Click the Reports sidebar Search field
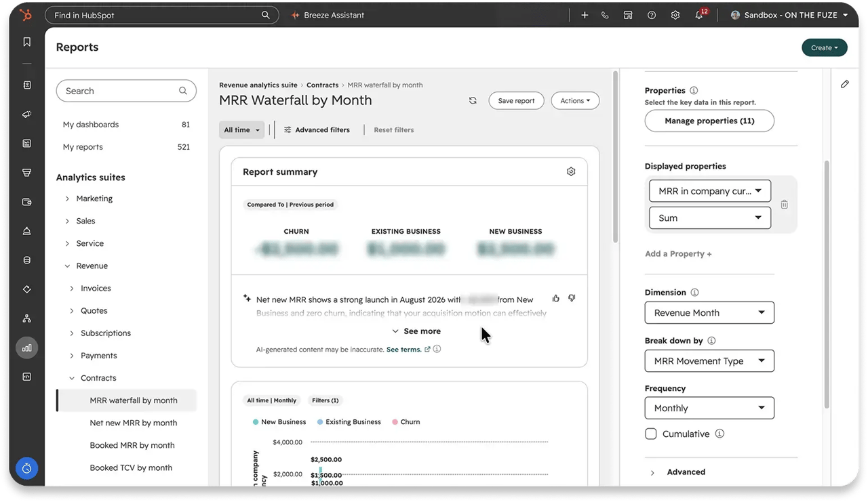The image size is (868, 502). [x=126, y=91]
